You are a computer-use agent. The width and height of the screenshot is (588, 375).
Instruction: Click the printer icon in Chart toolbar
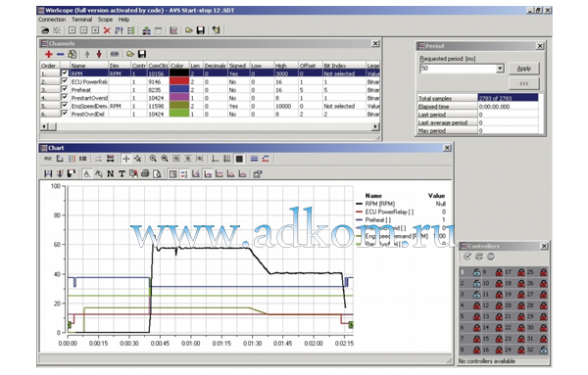click(x=145, y=174)
